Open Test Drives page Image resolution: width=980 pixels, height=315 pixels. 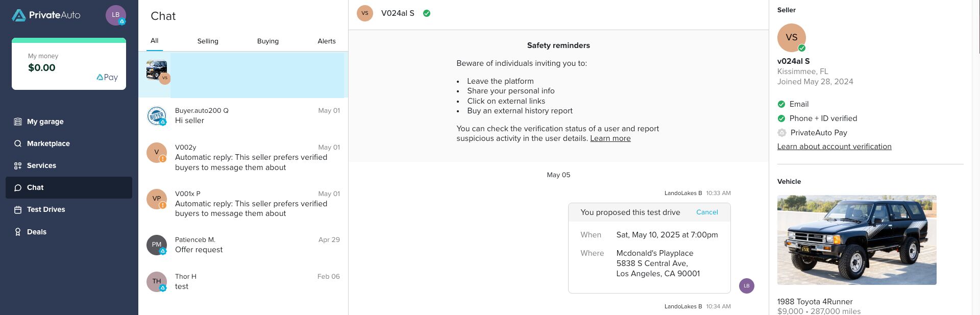click(45, 209)
